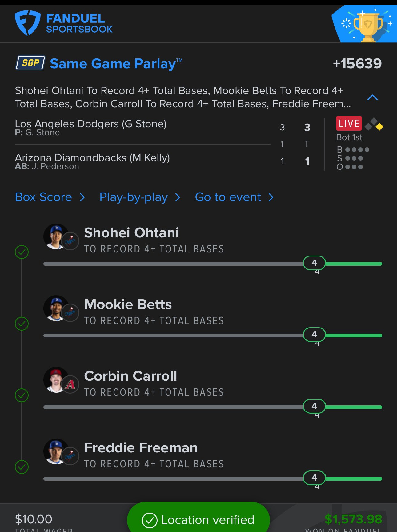Tap Shohei Ohtani's player headshot

click(x=56, y=236)
